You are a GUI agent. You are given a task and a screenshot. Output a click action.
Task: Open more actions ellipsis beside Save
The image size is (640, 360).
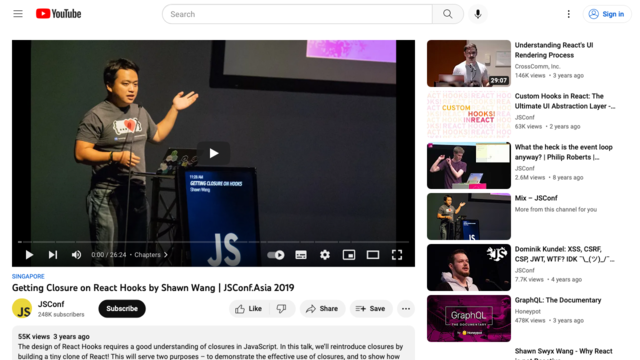406,309
